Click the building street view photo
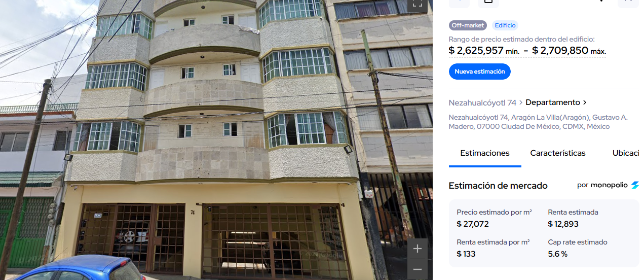 pos(216,140)
